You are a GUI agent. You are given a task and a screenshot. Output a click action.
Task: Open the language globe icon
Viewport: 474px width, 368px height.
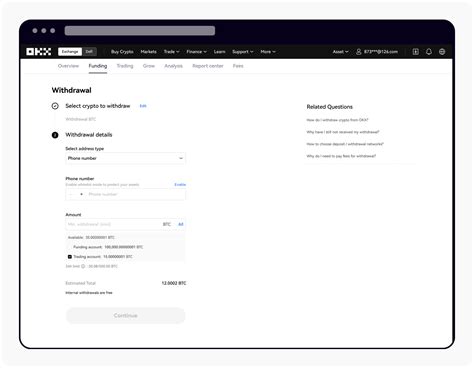442,52
